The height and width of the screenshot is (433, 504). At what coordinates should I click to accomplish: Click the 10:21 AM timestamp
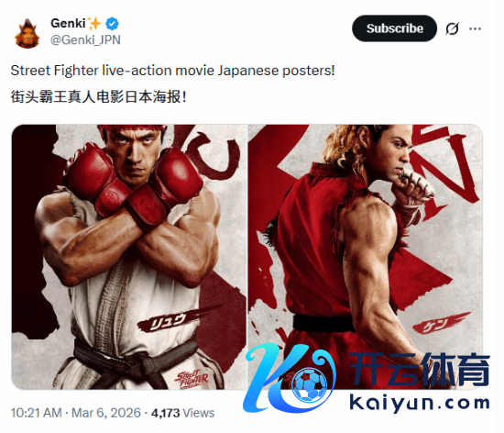pos(36,413)
